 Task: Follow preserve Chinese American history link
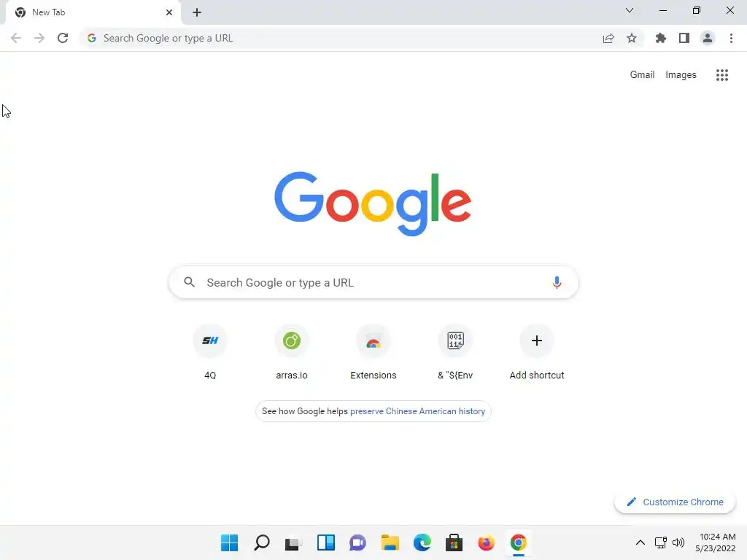(417, 411)
